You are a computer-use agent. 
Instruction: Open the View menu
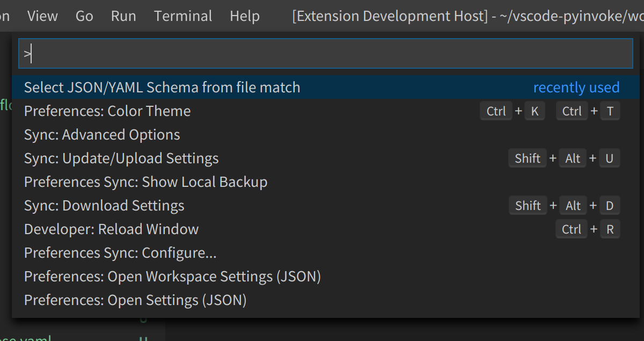coord(42,16)
